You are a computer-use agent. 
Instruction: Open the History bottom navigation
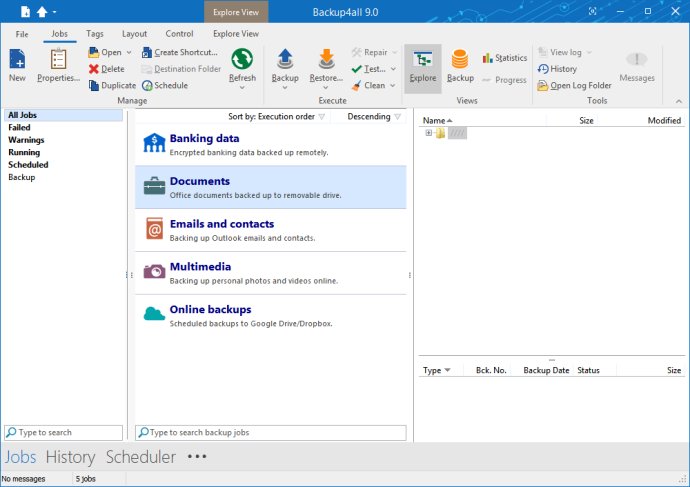click(x=70, y=457)
